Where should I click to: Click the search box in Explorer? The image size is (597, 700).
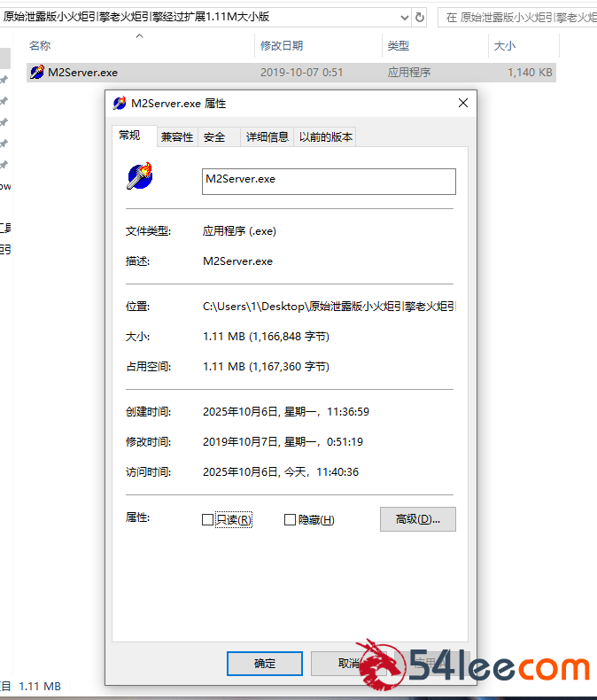pos(517,17)
